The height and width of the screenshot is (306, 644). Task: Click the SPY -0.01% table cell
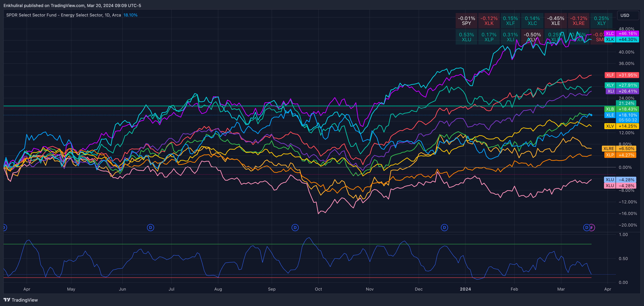466,21
